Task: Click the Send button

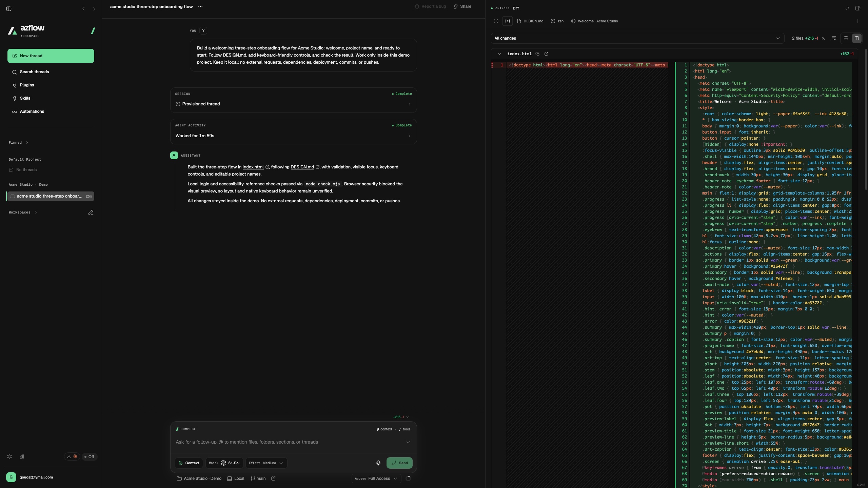Action: (399, 463)
